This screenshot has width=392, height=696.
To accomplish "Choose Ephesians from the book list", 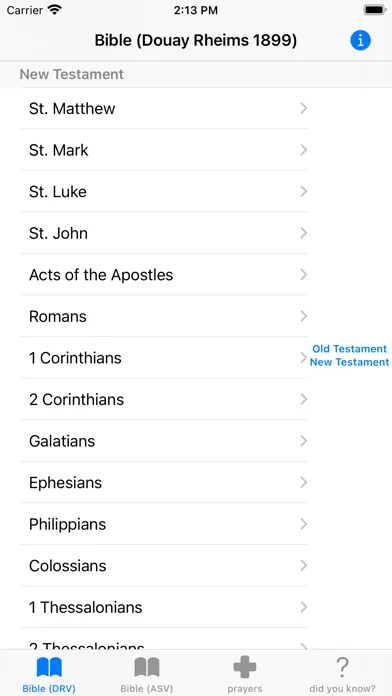I will 164,482.
